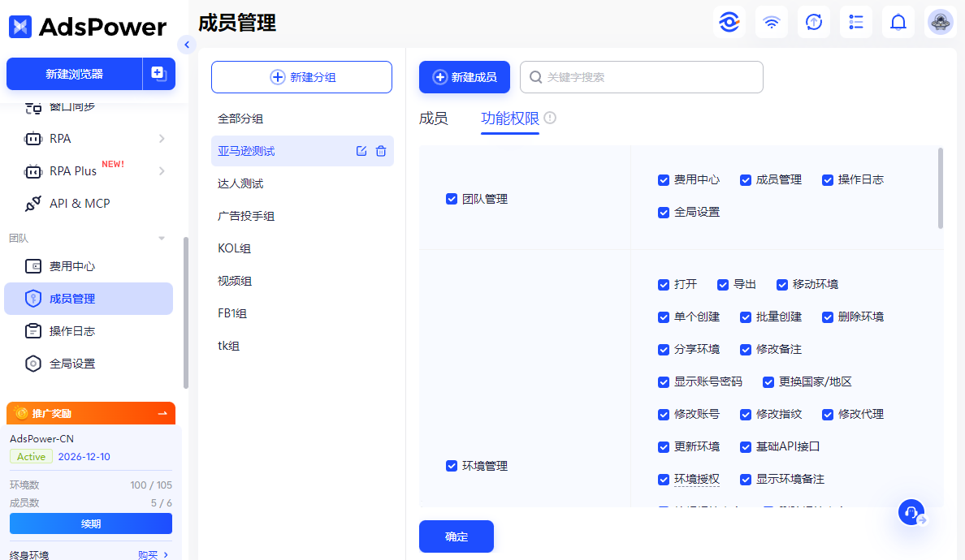This screenshot has height=560, width=965.
Task: Click the 费用中心 wallet icon
Action: point(32,266)
